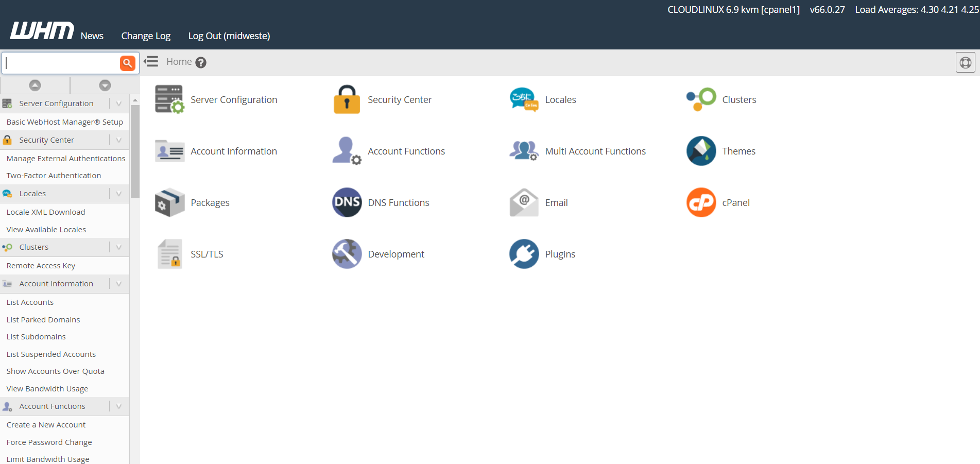Image resolution: width=980 pixels, height=464 pixels.
Task: Open the Account Functions user icon
Action: 347,151
